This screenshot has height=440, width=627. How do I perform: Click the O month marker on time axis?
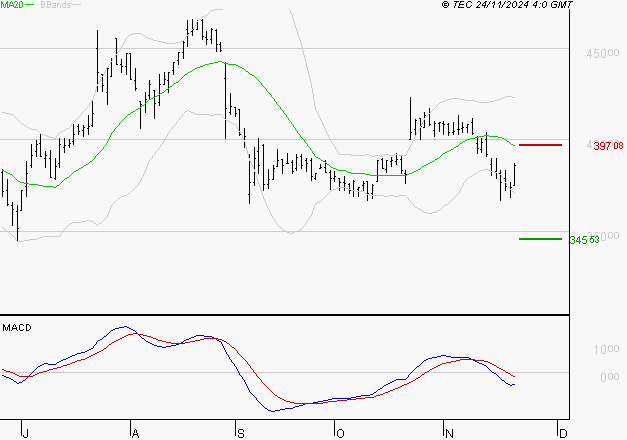(340, 432)
